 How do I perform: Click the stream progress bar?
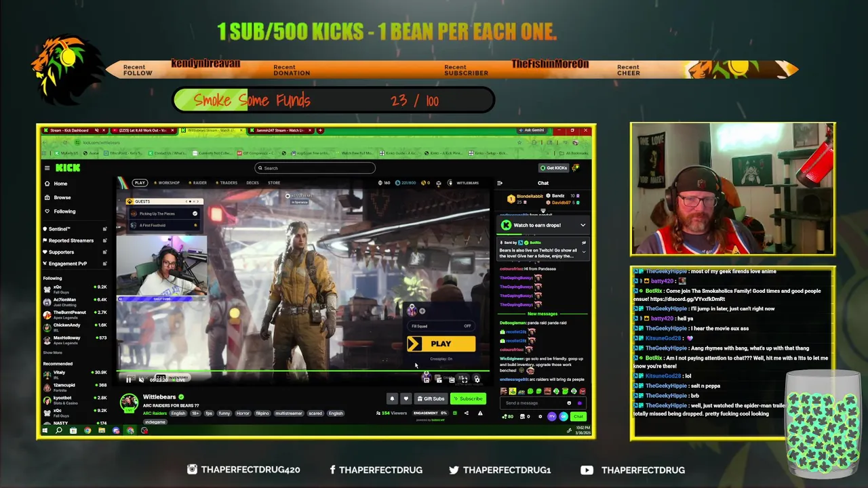click(303, 372)
